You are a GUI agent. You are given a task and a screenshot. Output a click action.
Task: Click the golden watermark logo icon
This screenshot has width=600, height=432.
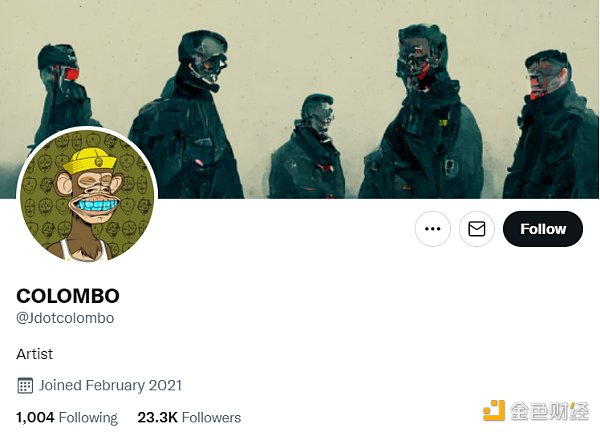click(x=494, y=411)
